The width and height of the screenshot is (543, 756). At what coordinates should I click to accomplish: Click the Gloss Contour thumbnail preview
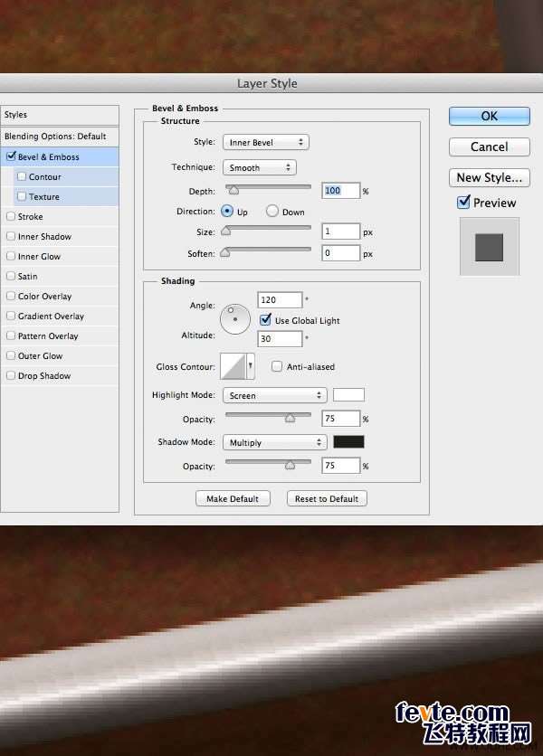pos(233,366)
